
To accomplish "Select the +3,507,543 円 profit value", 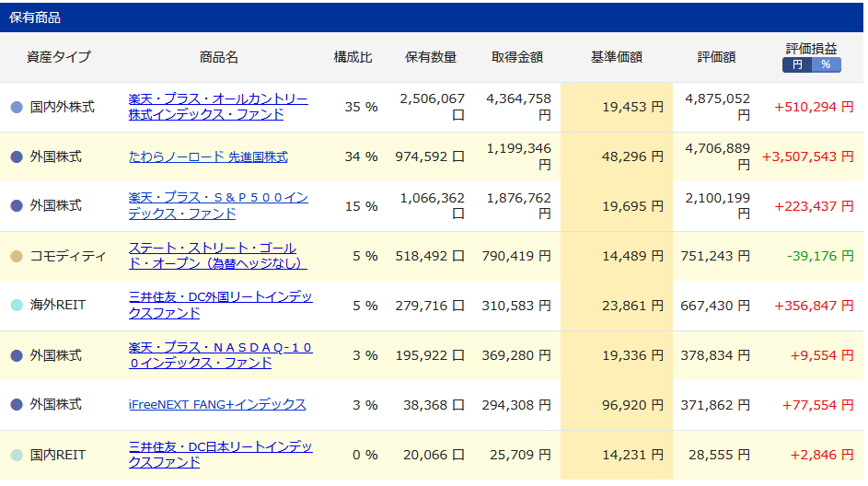I will [x=807, y=156].
